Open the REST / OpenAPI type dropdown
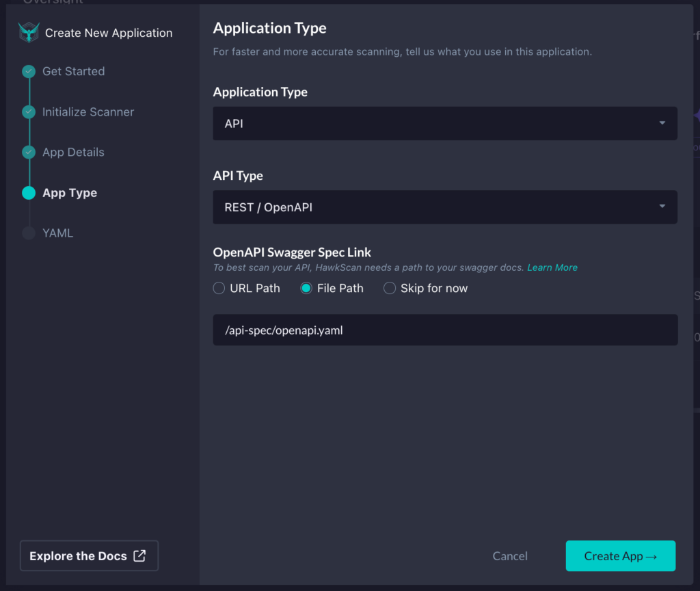 click(445, 207)
